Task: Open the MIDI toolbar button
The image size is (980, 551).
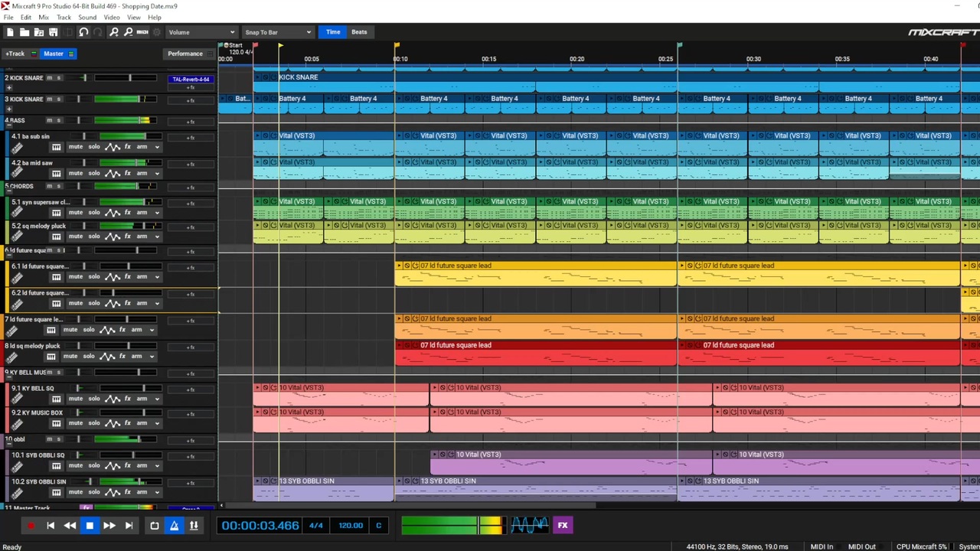Action: pos(142,32)
